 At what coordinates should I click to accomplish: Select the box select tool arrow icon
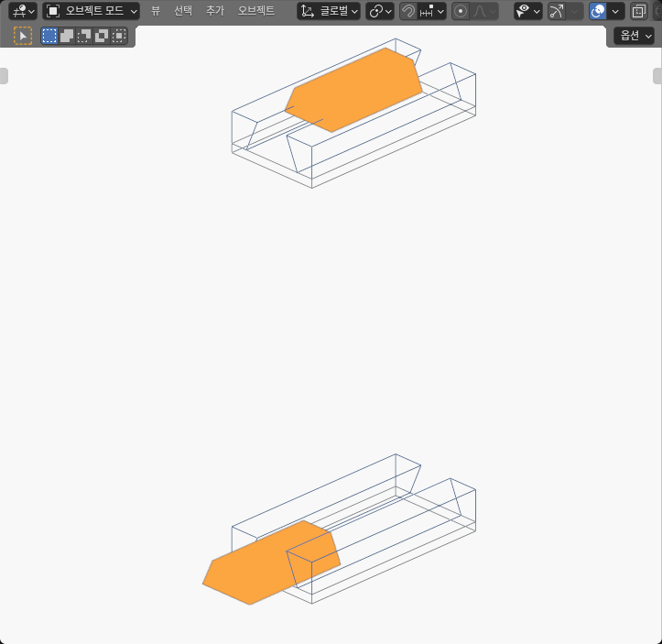click(x=23, y=36)
